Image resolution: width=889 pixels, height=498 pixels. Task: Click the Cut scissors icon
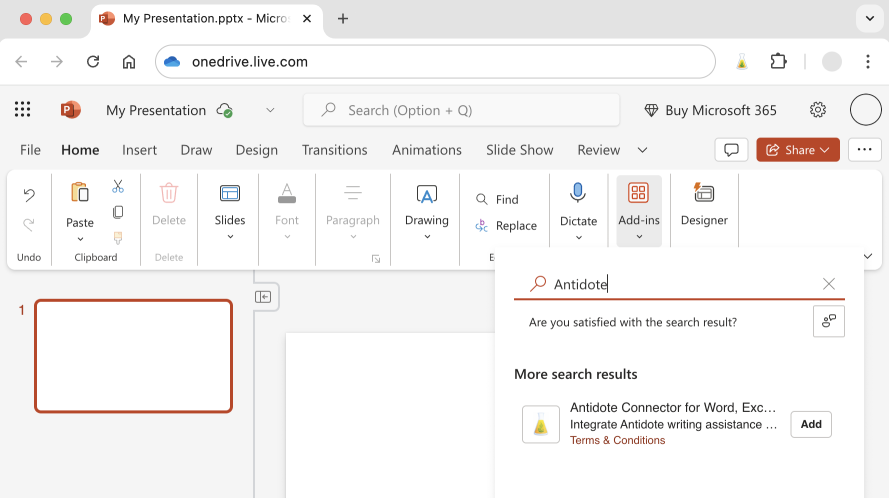point(118,187)
